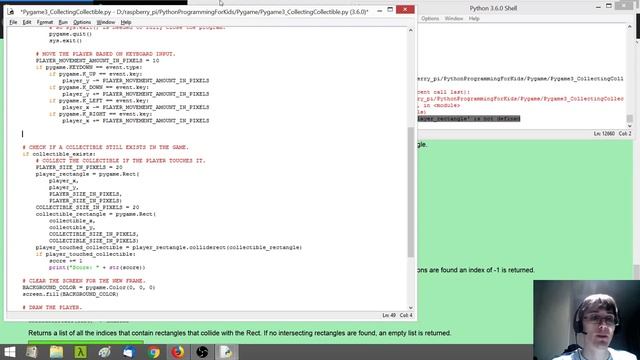Viewport: 640px width, 360px height.
Task: Click the editor vertical scrollbar thumb
Action: (x=411, y=192)
